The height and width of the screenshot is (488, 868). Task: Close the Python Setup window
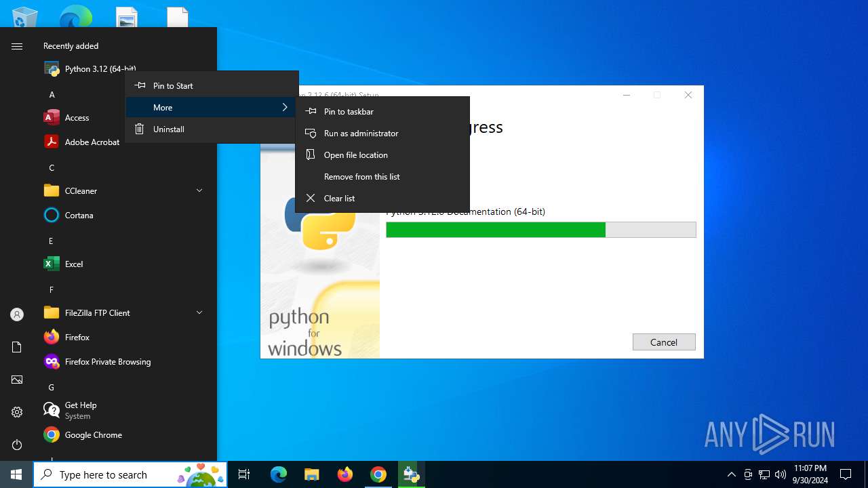coord(688,95)
